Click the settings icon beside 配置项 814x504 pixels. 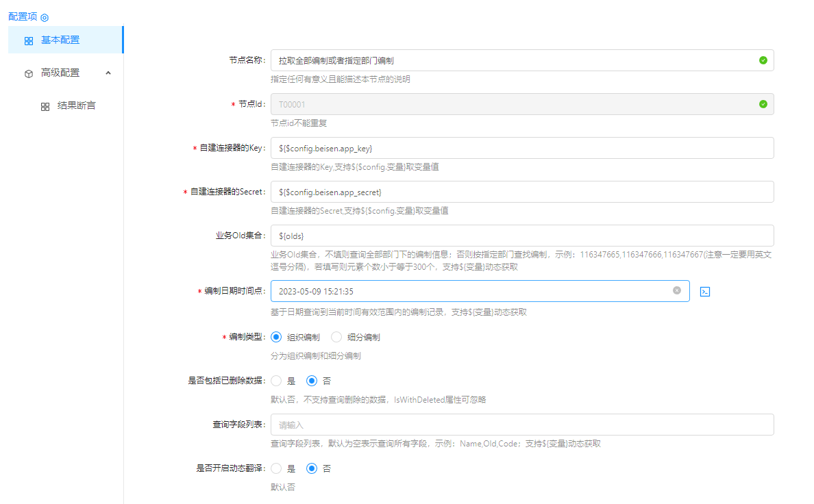tap(45, 17)
